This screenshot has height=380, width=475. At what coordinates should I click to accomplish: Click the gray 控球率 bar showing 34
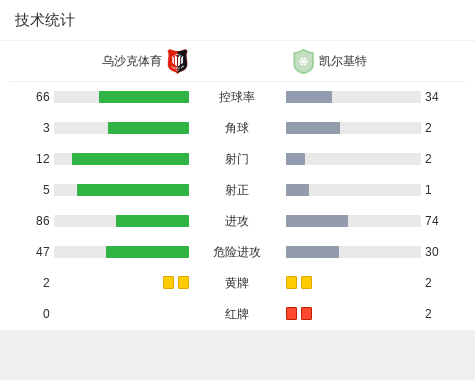(309, 97)
